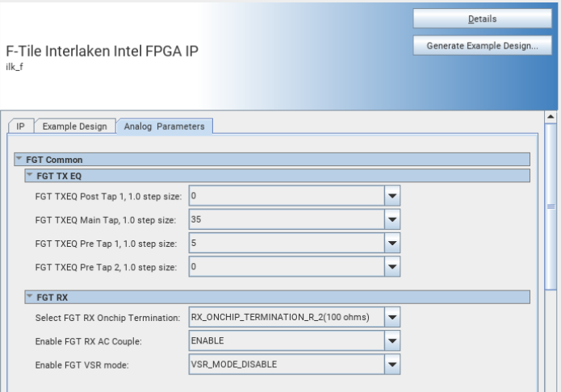Click the 'FGT TXEQ Main Tap, 1.0 step size:' label
Image resolution: width=561 pixels, height=392 pixels.
pos(106,220)
